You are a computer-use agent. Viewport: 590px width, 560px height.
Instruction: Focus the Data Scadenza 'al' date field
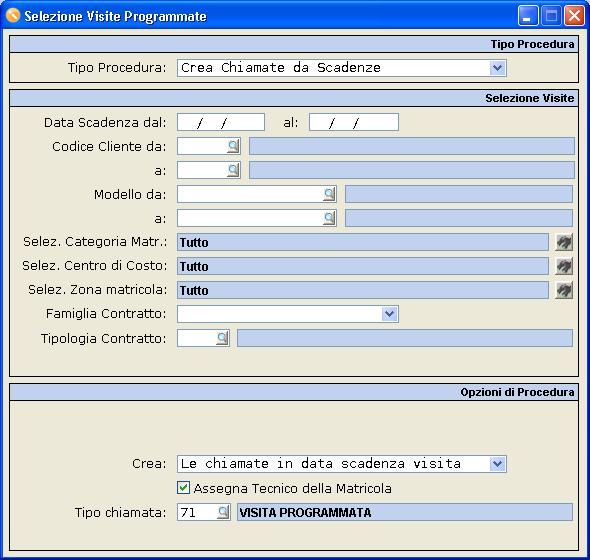click(x=354, y=122)
